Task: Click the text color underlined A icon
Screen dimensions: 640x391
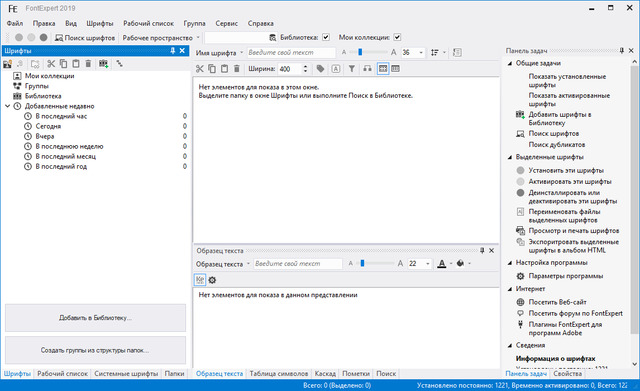Action: [x=442, y=264]
